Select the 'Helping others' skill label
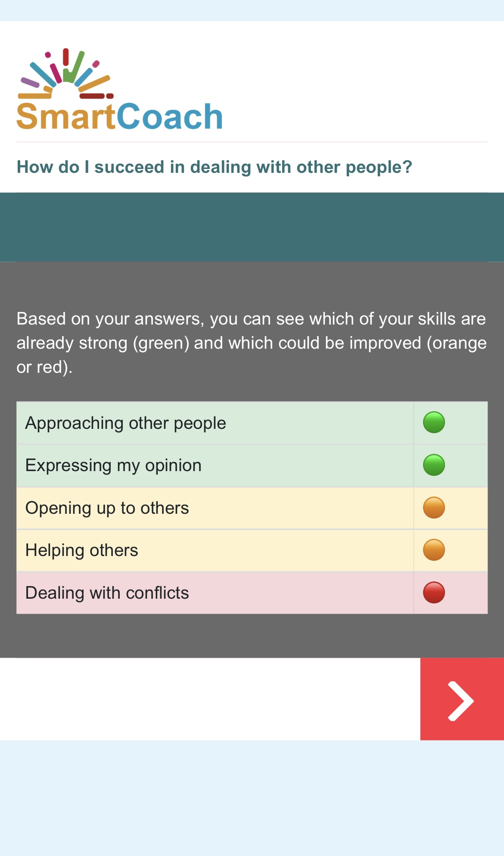 pos(82,550)
